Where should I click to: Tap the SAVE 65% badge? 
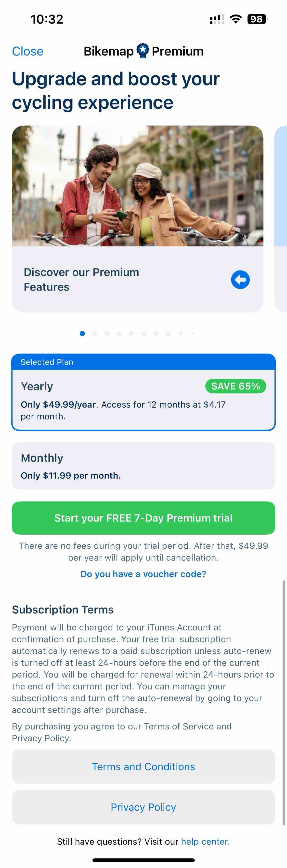point(235,386)
